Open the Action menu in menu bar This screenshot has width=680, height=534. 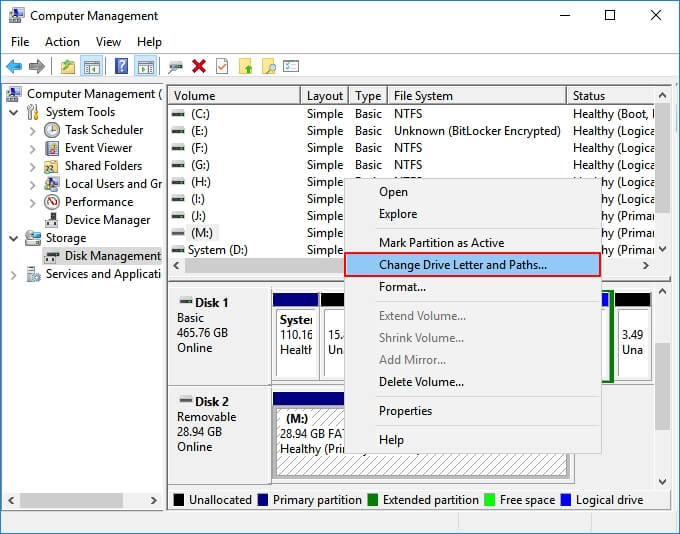pos(62,42)
